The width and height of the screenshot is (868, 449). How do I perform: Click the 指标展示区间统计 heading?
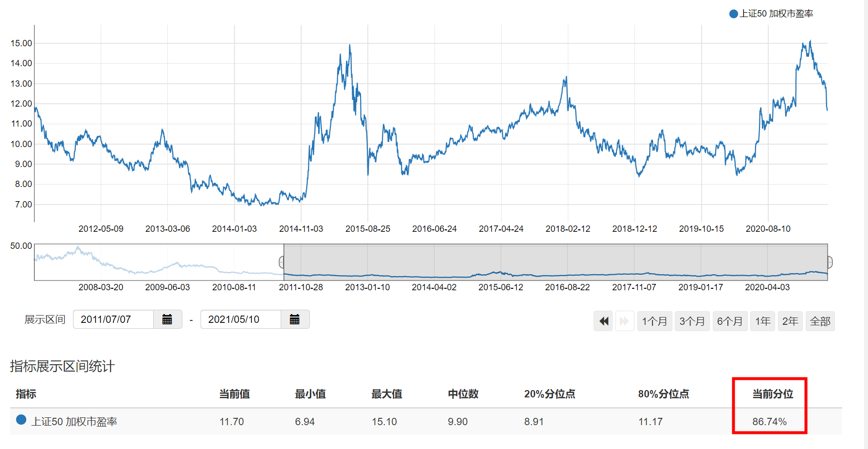pos(62,366)
